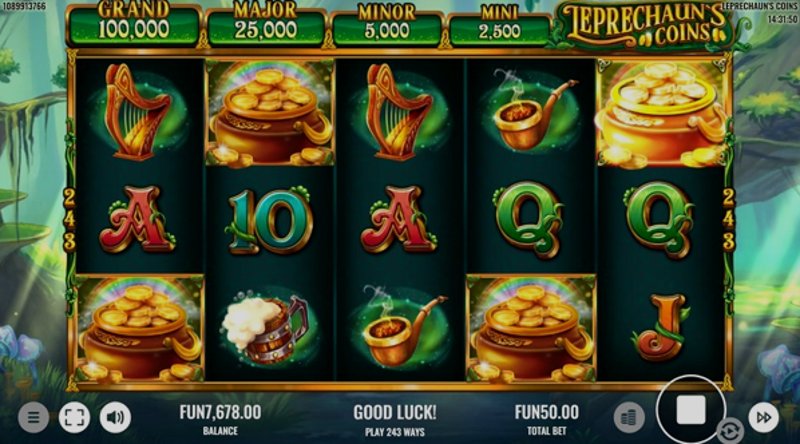The width and height of the screenshot is (800, 444).
Task: Click the orange J symbol
Action: click(662, 327)
